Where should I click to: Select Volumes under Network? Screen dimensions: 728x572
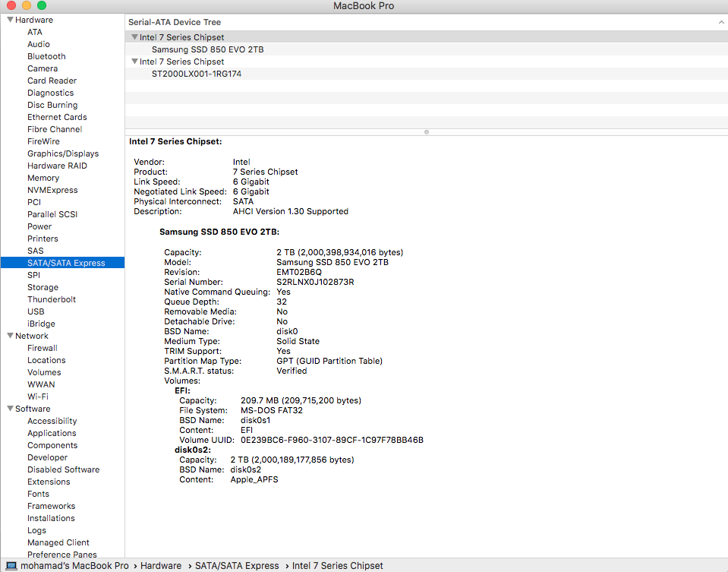pyautogui.click(x=44, y=372)
